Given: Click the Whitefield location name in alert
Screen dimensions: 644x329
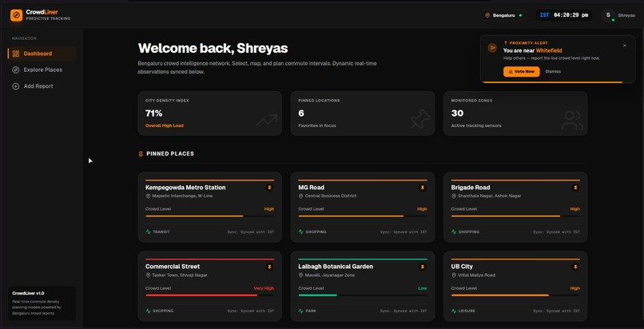Looking at the screenshot, I should pyautogui.click(x=549, y=51).
